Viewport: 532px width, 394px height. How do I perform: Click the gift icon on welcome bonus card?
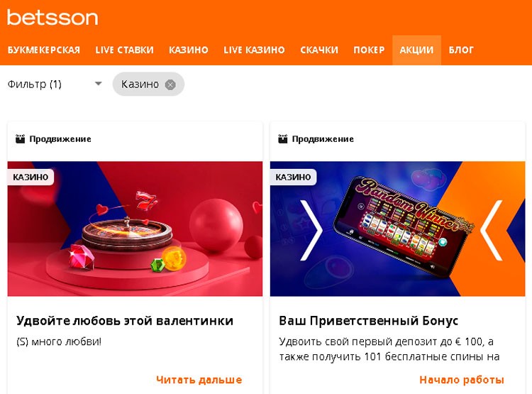point(283,139)
